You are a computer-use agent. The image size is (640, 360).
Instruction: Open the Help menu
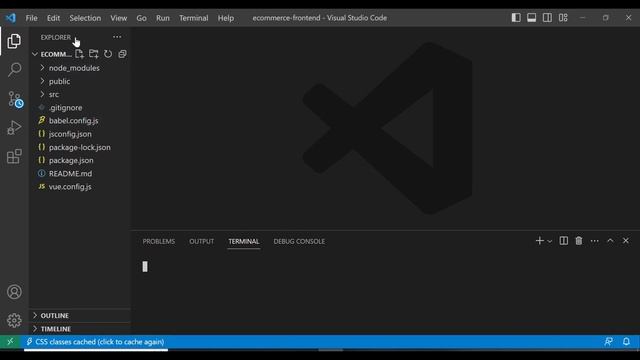point(225,18)
